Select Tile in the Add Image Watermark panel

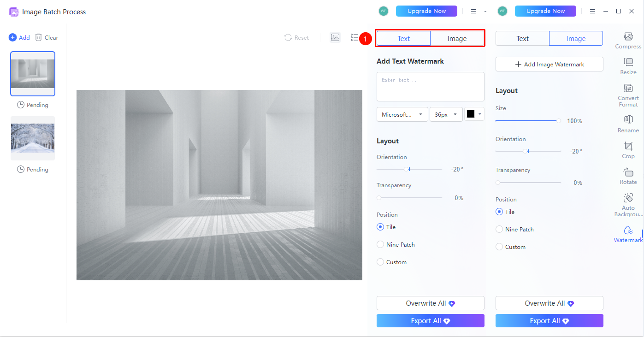(499, 212)
